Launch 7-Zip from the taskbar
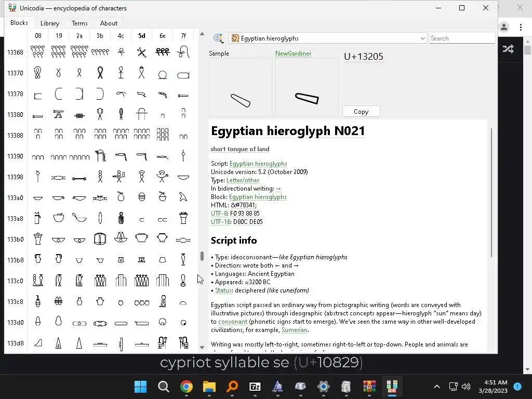This screenshot has width=532, height=399. (x=255, y=387)
